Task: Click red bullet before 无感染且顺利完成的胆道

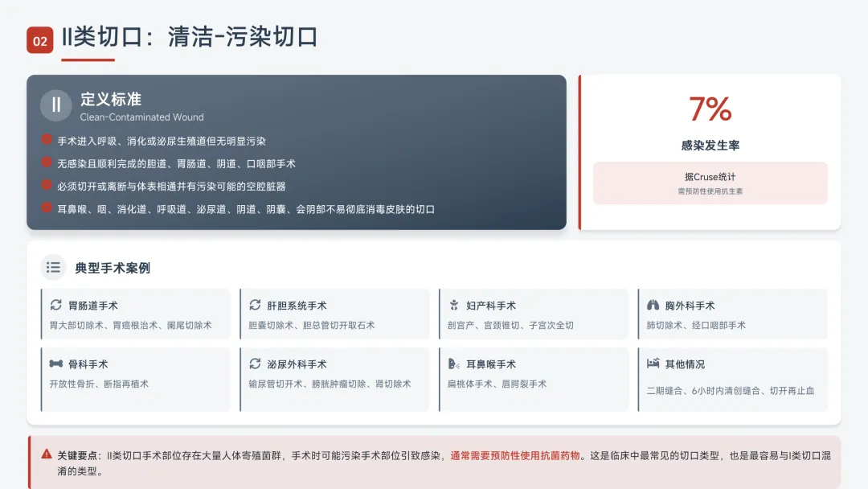Action: click(47, 162)
